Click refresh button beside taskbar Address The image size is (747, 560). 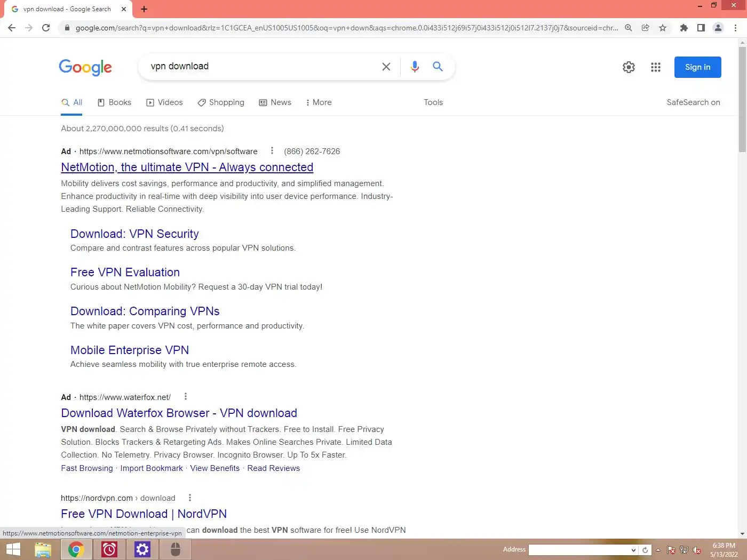[x=645, y=550]
